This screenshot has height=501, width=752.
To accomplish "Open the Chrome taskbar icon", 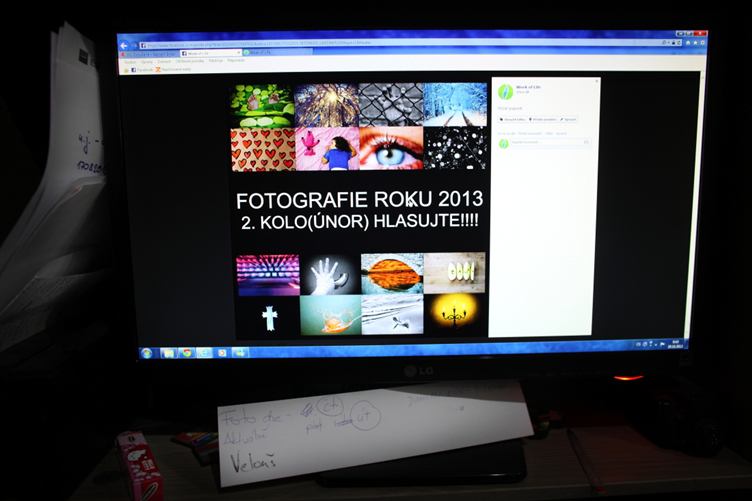I will click(x=187, y=353).
